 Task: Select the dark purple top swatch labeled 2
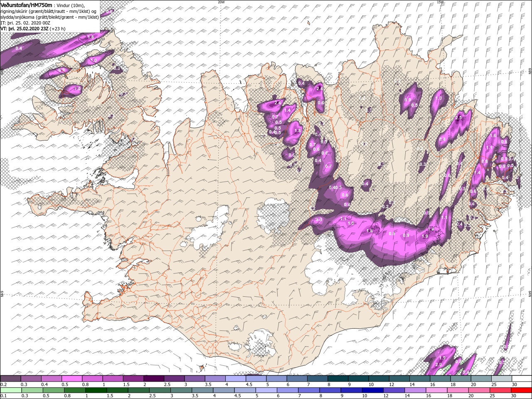pyautogui.click(x=153, y=379)
